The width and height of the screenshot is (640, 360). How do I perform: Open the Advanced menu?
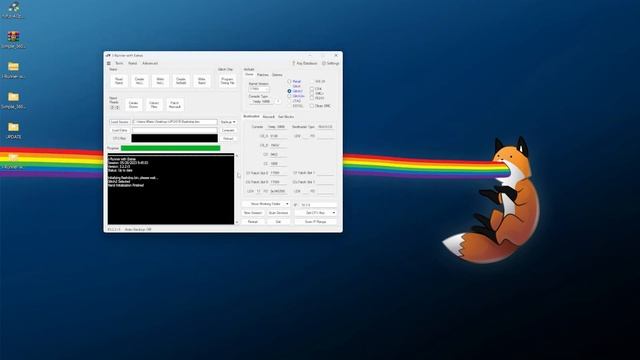pos(150,64)
